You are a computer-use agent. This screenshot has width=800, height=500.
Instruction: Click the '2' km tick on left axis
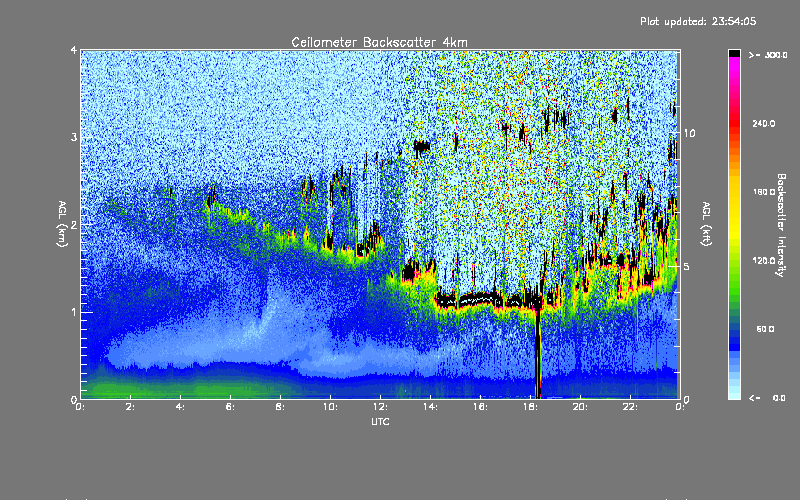pos(74,224)
